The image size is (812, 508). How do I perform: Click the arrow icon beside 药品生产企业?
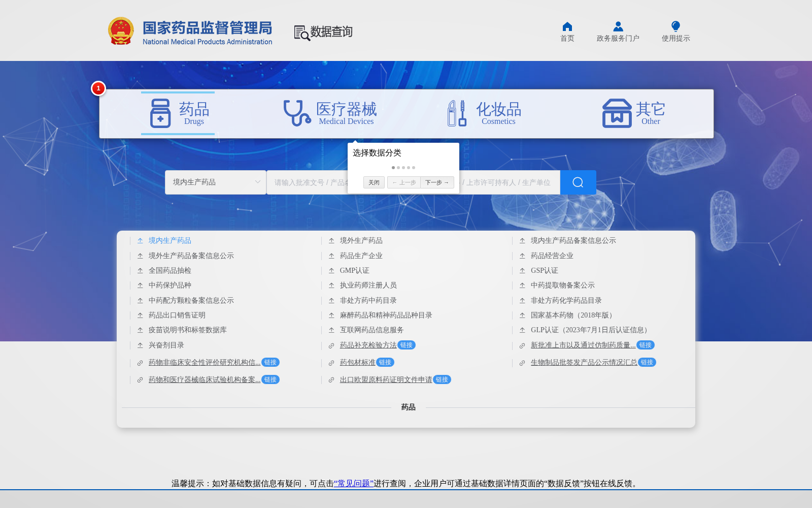pyautogui.click(x=331, y=256)
